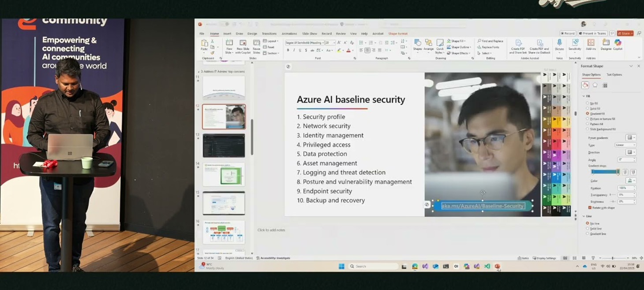Apply Bold formatting to text
Screen dimensions: 644x290
[287, 51]
